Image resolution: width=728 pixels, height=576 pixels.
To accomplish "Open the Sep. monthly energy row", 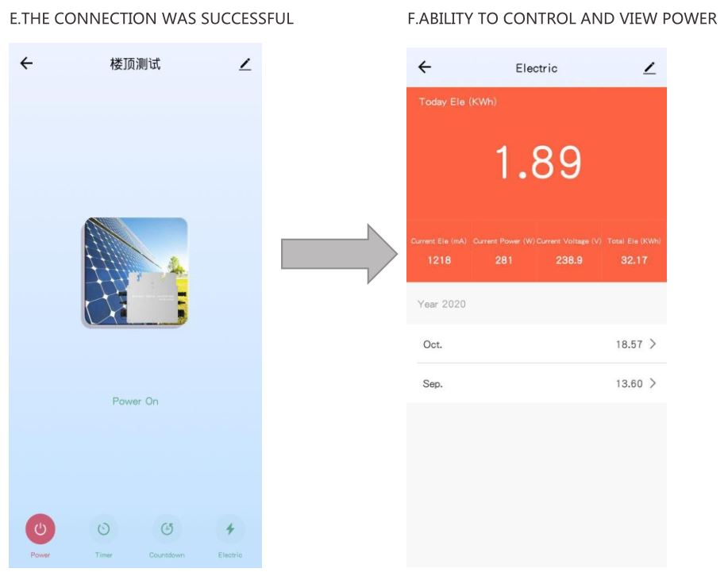I will tap(537, 383).
